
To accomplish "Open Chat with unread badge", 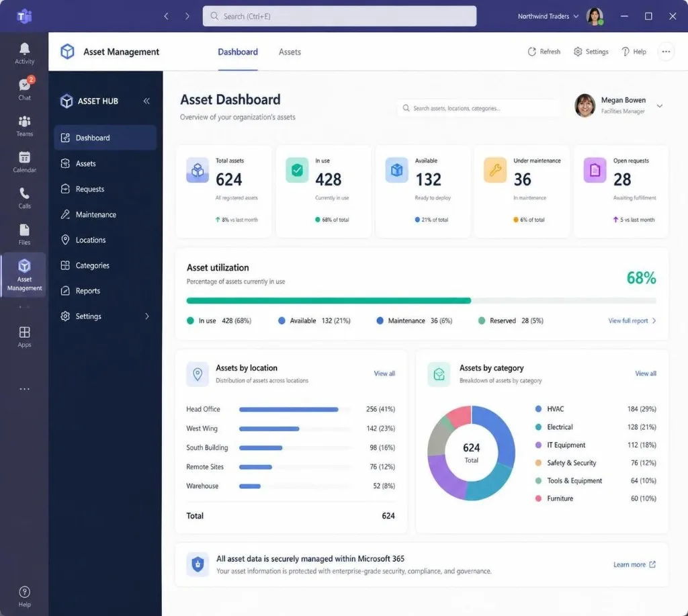I will click(x=24, y=89).
